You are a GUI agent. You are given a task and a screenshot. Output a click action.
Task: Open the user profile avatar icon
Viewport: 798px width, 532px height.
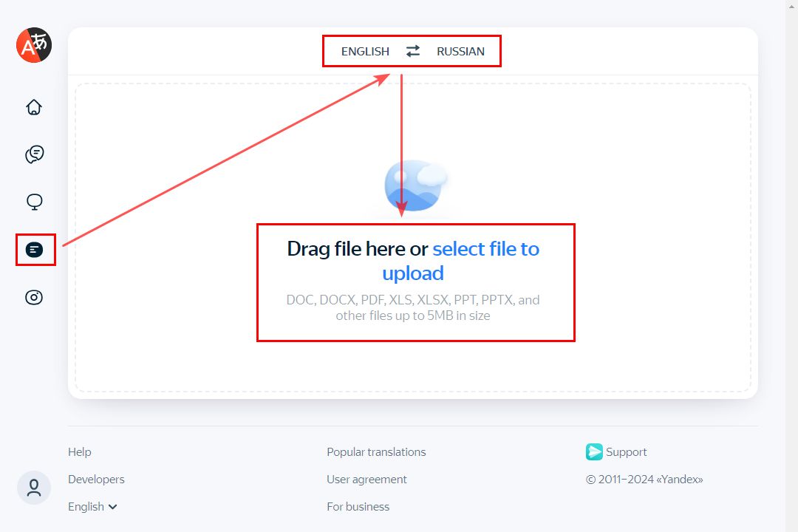click(34, 488)
